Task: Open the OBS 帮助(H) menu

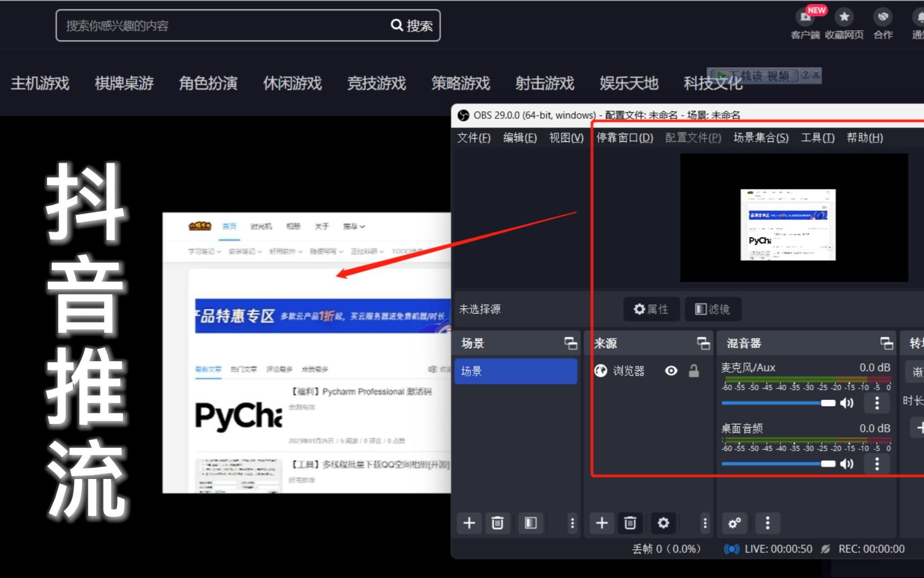Action: (865, 138)
